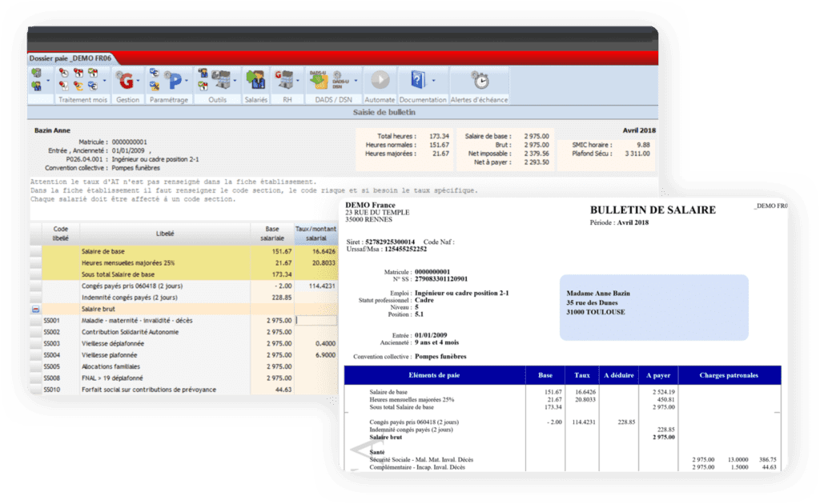Expand the Documentation dropdown arrow
Screen dimensions: 820x504
coord(433,81)
